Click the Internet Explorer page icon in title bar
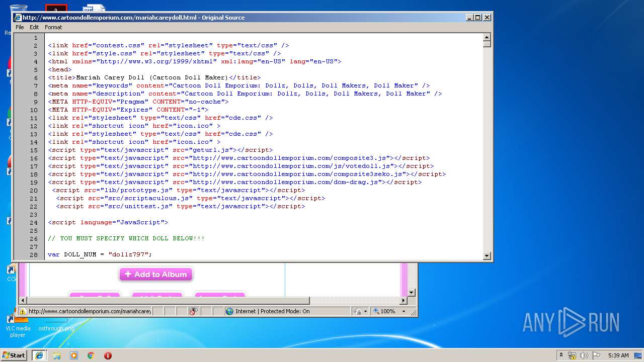644x362 pixels. coord(18,18)
